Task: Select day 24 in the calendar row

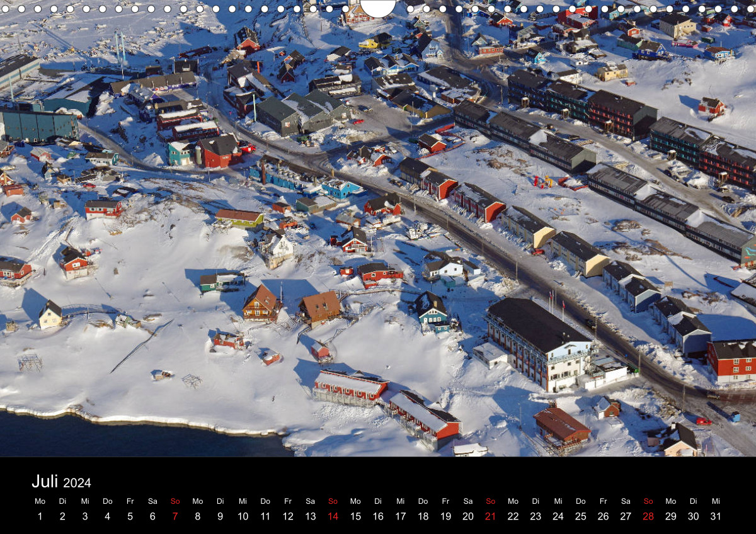Action: (558, 516)
